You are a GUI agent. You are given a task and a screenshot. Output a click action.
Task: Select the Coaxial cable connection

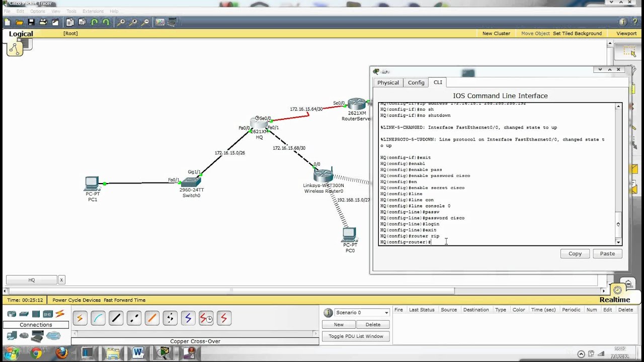click(188, 318)
